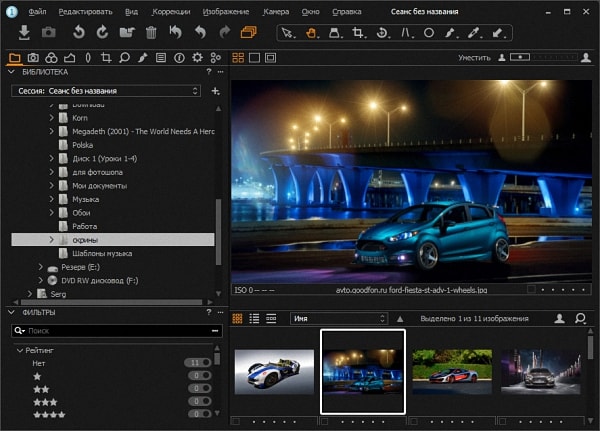Open the Камера menu

(276, 12)
